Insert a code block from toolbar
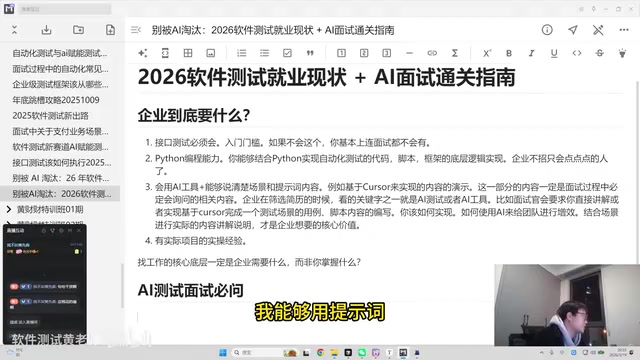640x360 pixels. tap(165, 53)
